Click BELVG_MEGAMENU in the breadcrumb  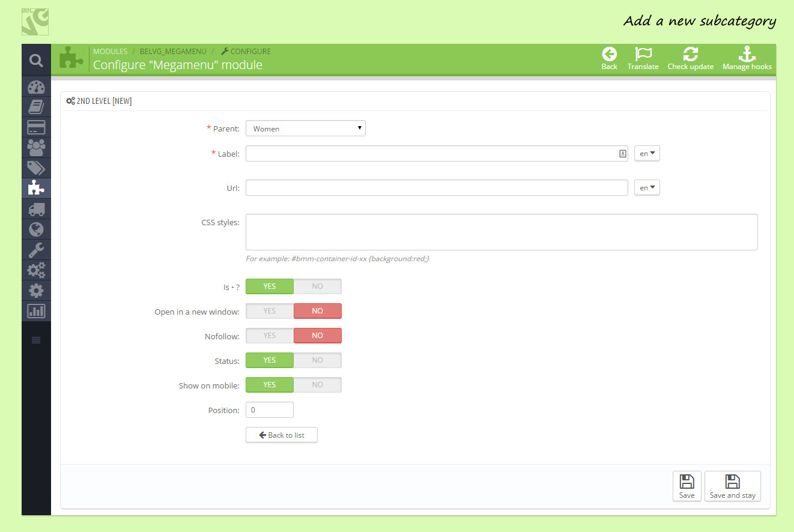172,52
